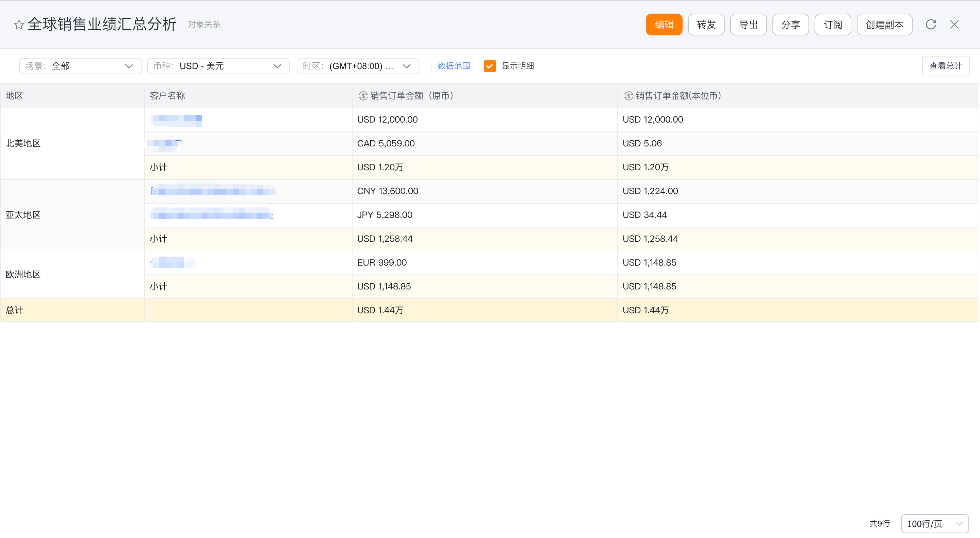The image size is (980, 538).
Task: Click currency icon in 原币 column header
Action: [x=363, y=96]
